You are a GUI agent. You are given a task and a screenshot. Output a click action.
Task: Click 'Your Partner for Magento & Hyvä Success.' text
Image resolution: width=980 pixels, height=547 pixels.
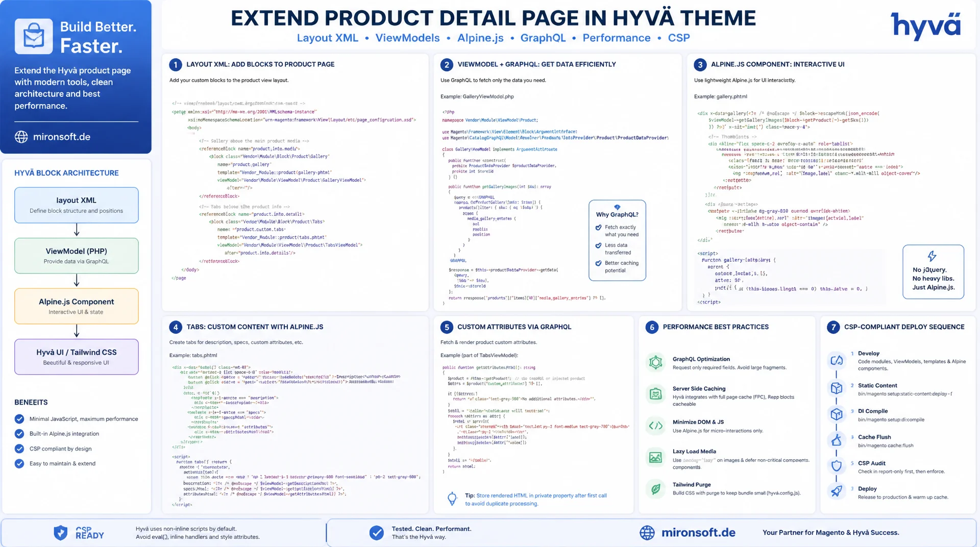[830, 533]
